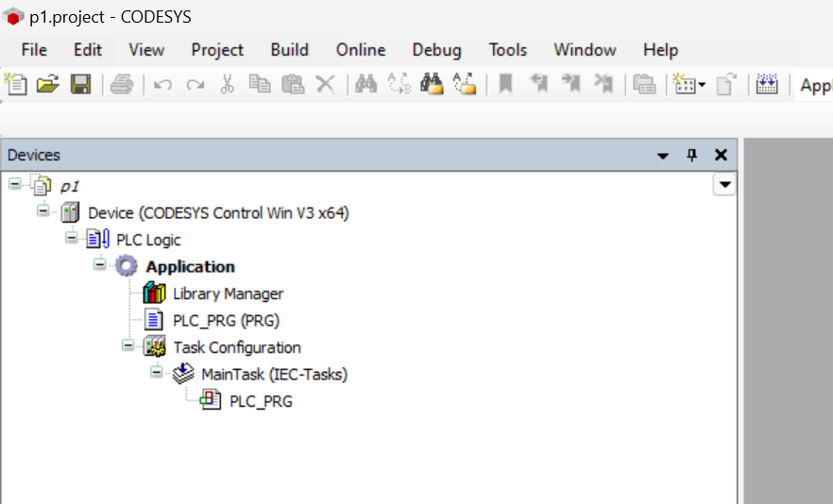The height and width of the screenshot is (504, 833).
Task: Close the Devices panel
Action: [721, 155]
